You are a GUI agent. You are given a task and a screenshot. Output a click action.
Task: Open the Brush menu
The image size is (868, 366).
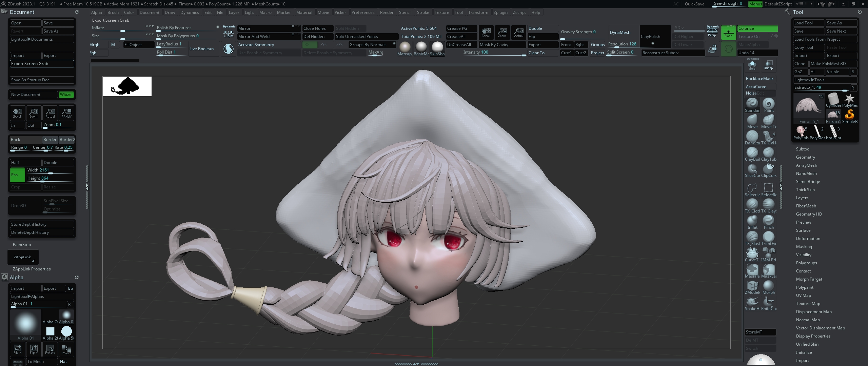click(113, 13)
